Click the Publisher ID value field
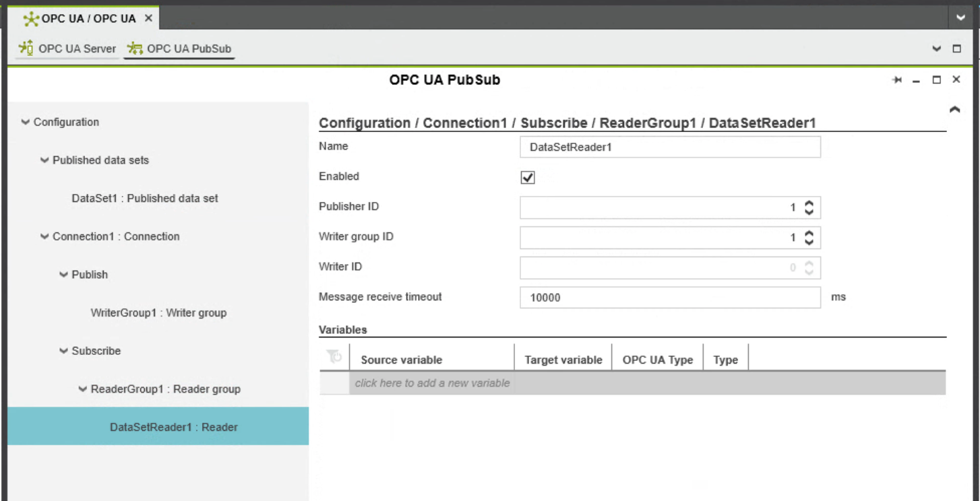This screenshot has height=501, width=980. click(670, 207)
